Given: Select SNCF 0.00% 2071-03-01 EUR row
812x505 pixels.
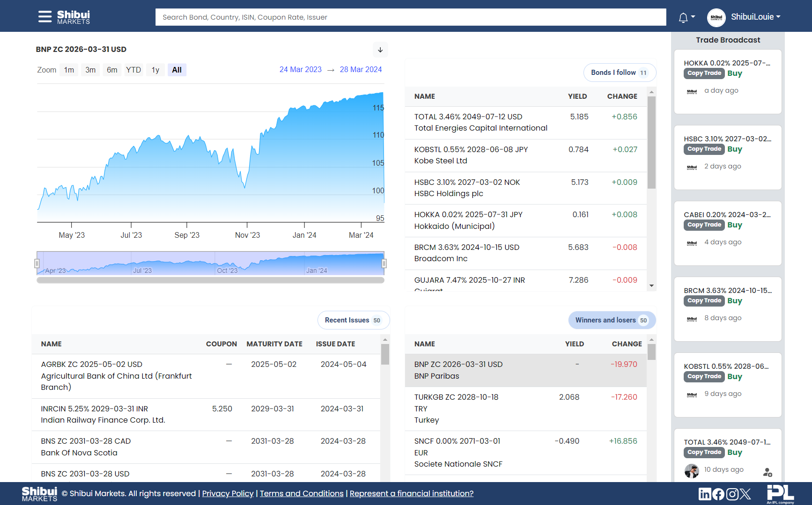Looking at the screenshot, I should [526, 453].
